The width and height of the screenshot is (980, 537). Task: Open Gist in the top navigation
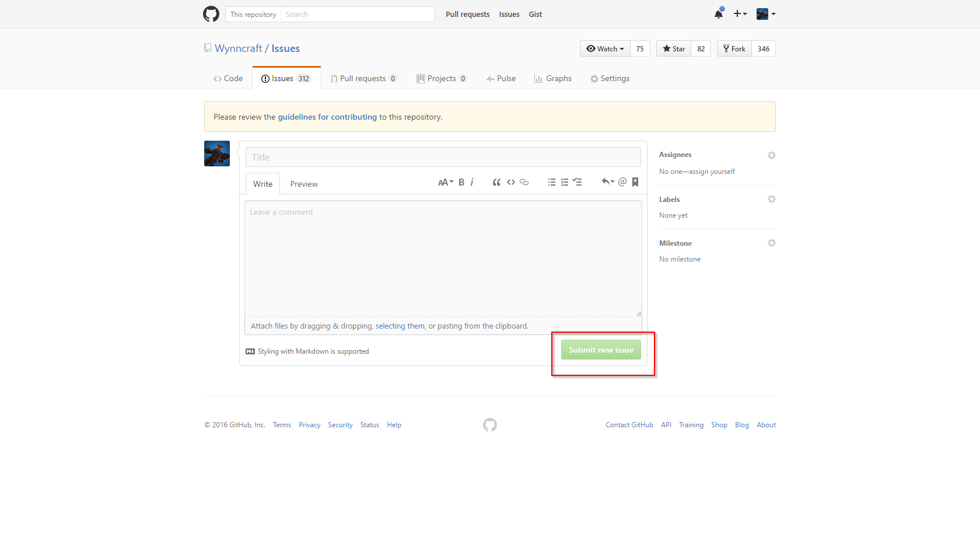pyautogui.click(x=535, y=14)
